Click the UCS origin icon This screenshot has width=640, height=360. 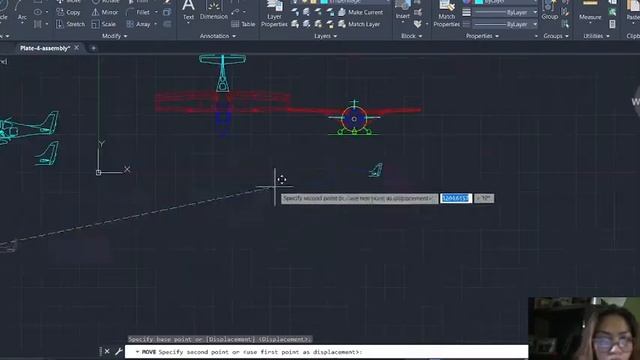tap(98, 173)
